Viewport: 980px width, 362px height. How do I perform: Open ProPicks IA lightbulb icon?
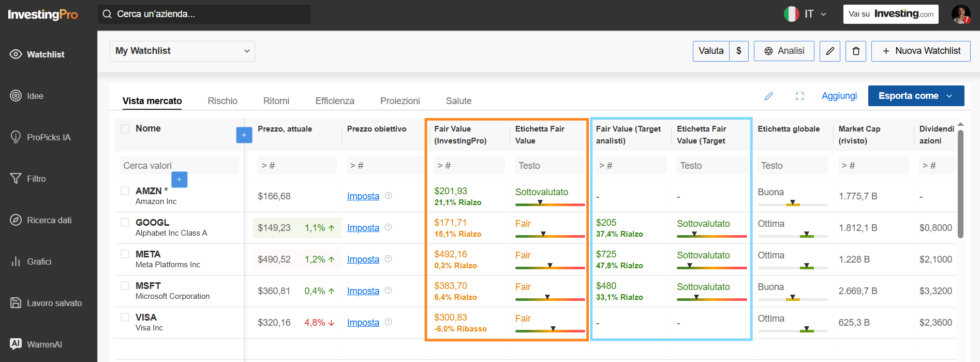pyautogui.click(x=16, y=137)
